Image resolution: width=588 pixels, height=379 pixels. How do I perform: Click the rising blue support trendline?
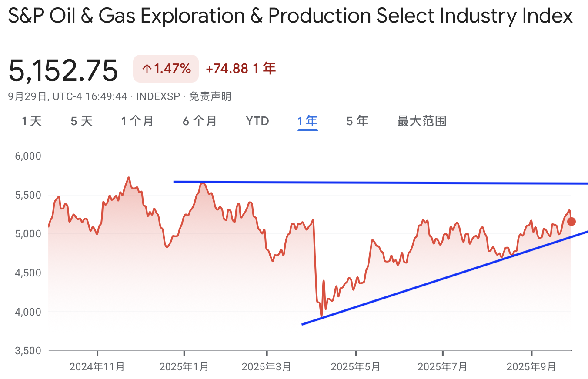[x=444, y=278]
